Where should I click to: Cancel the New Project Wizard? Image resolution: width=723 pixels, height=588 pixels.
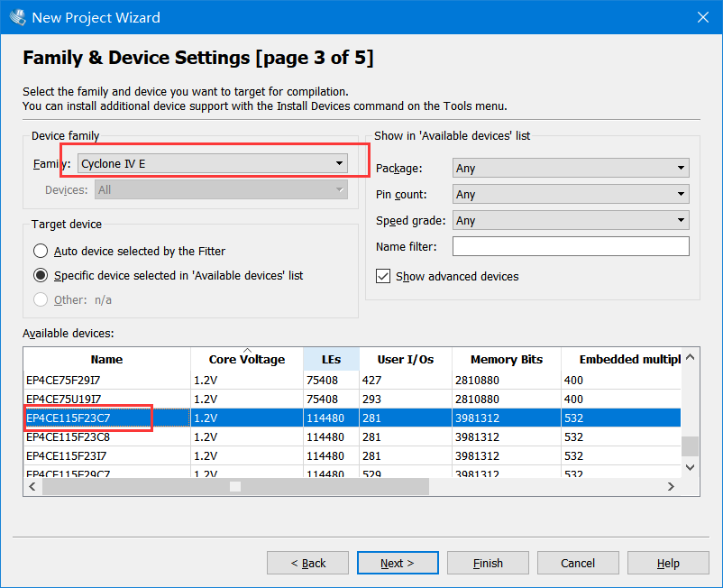tap(578, 562)
